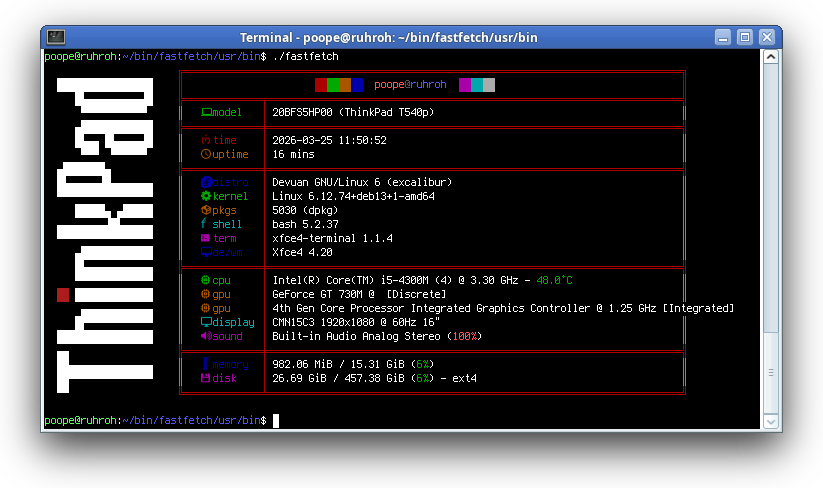Click the scrollbar down arrow
The width and height of the screenshot is (823, 488).
[771, 421]
